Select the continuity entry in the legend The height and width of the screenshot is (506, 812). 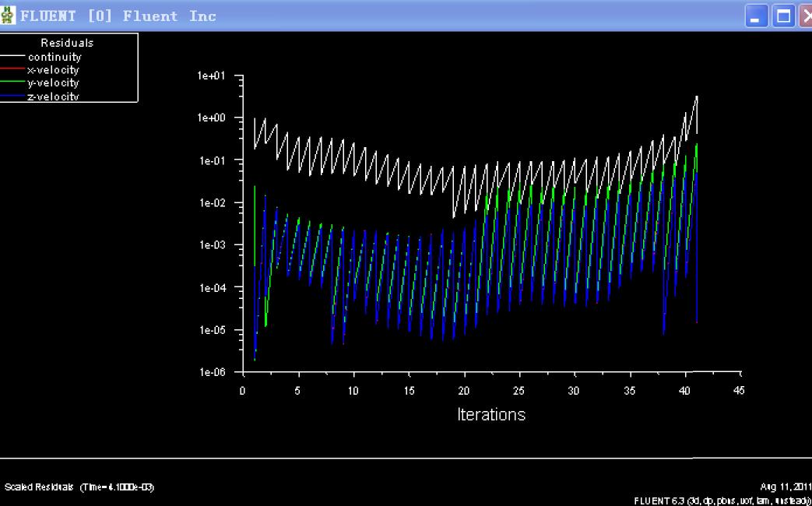[54, 57]
